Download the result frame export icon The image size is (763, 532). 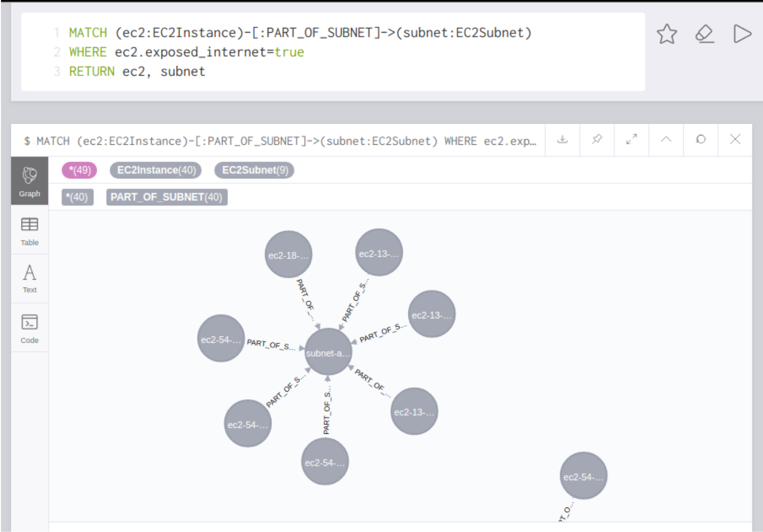click(562, 139)
